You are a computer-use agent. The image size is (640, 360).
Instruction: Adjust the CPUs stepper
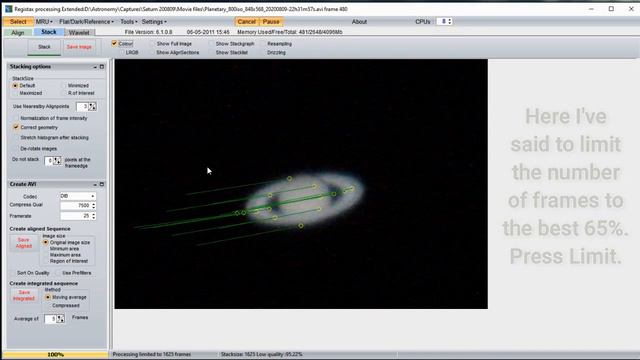(449, 22)
